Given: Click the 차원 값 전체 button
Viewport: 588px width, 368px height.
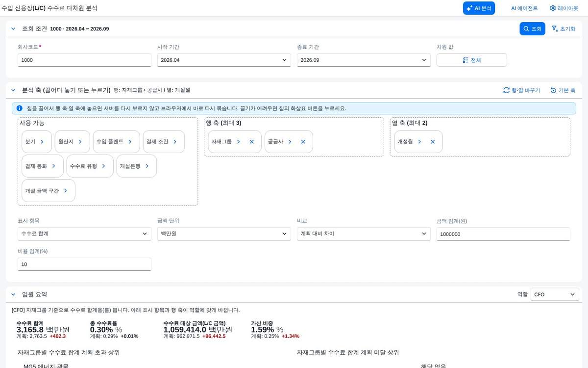Looking at the screenshot, I should point(471,60).
